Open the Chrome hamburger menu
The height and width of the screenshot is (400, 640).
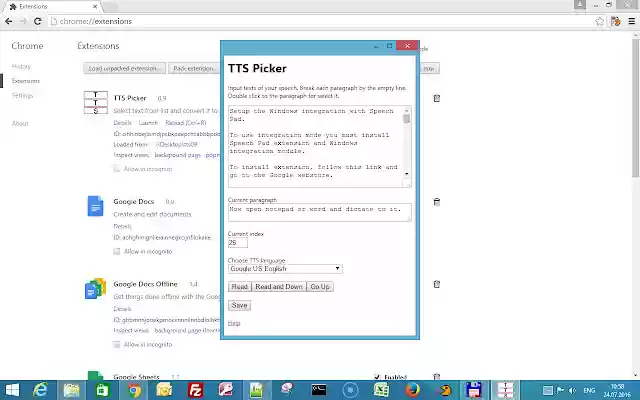(x=632, y=21)
